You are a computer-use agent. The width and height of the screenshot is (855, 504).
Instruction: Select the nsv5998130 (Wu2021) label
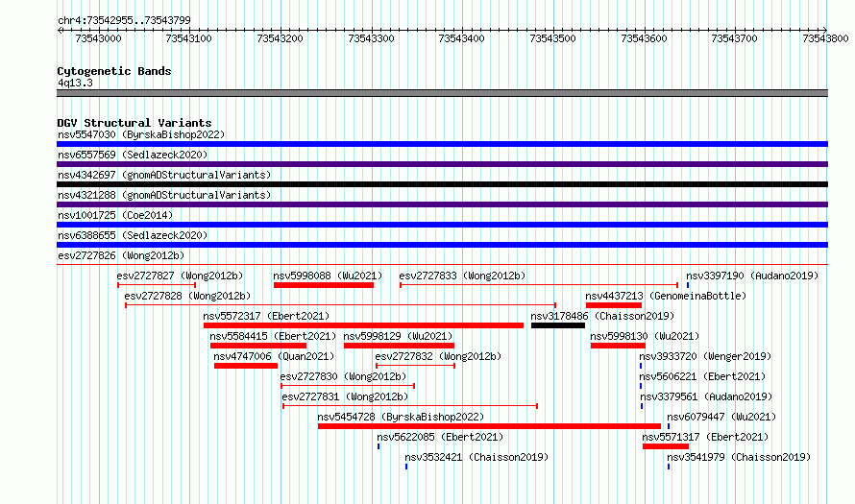click(x=645, y=336)
